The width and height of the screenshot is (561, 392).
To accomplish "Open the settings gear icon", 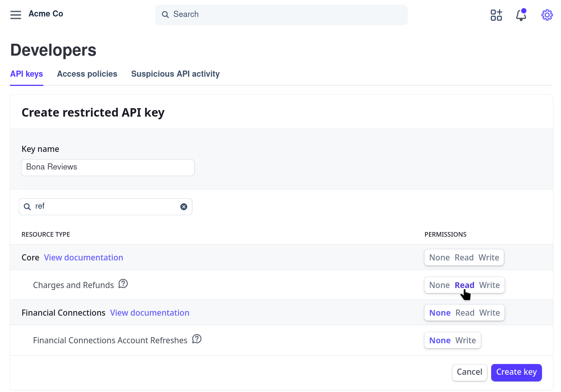I will coord(547,15).
